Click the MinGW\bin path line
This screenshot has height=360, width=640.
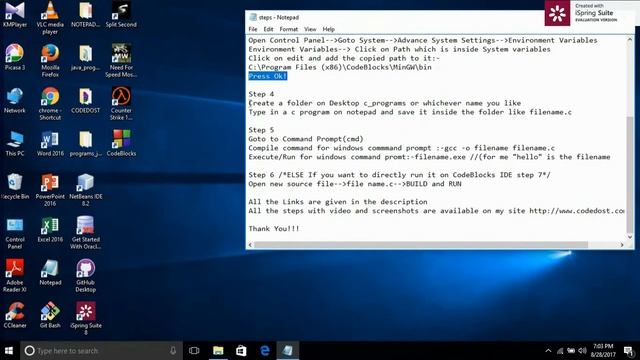340,67
